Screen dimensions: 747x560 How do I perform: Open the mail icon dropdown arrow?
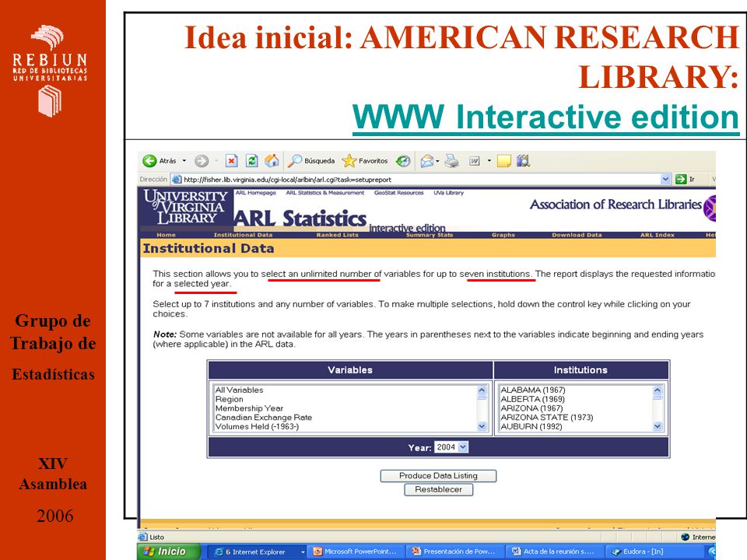click(437, 161)
